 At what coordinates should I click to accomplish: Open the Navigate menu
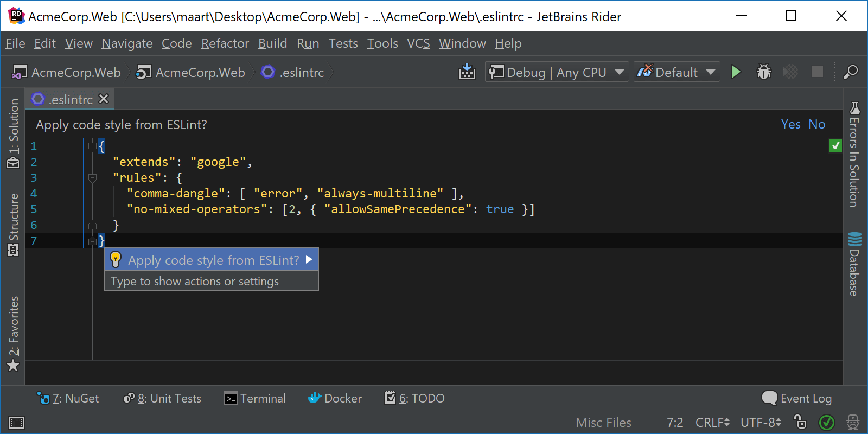(127, 43)
